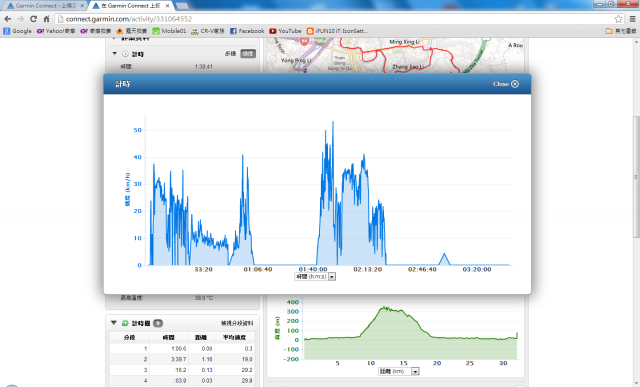The height and width of the screenshot is (387, 640).
Task: Click the lap column header in laps table
Action: tap(129, 337)
